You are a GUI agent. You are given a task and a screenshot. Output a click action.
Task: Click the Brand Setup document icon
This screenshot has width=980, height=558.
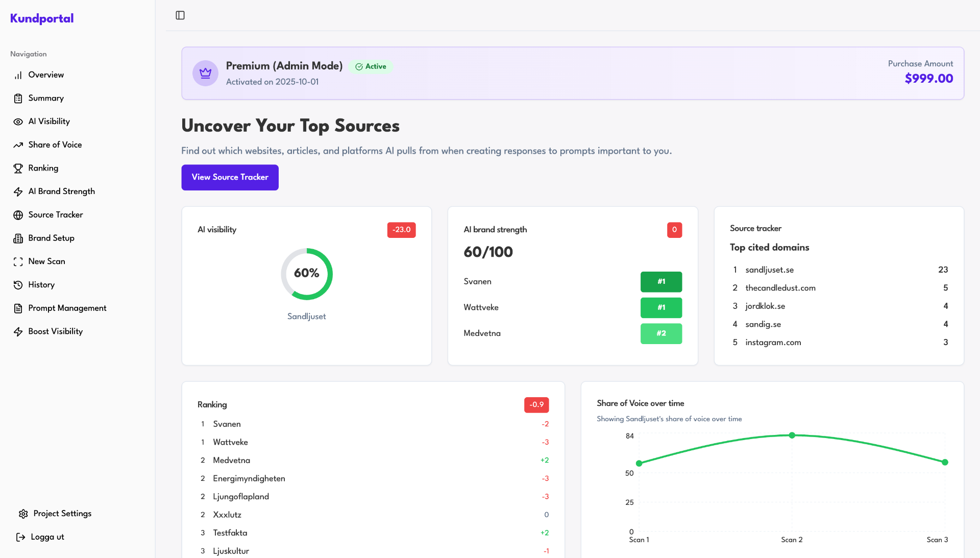[x=18, y=238]
